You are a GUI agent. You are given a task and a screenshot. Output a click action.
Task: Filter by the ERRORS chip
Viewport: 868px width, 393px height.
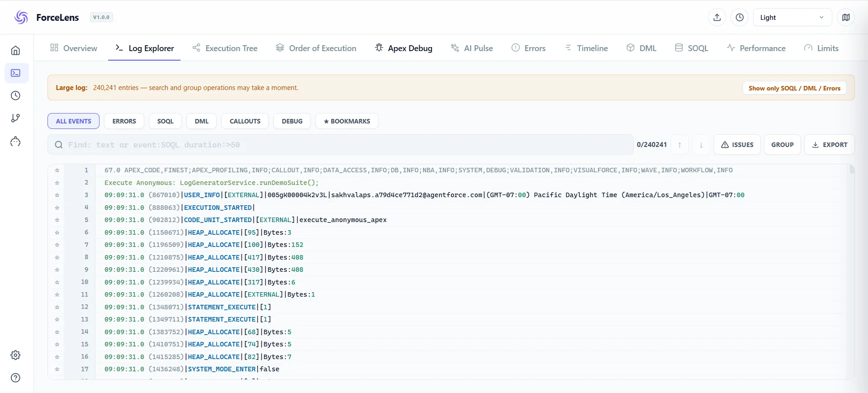pos(124,121)
